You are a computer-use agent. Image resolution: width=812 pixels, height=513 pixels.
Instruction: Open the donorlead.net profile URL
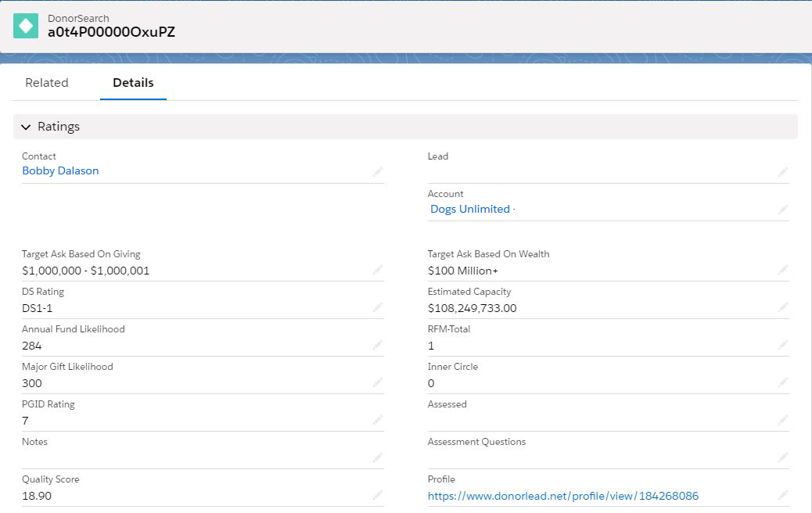562,496
